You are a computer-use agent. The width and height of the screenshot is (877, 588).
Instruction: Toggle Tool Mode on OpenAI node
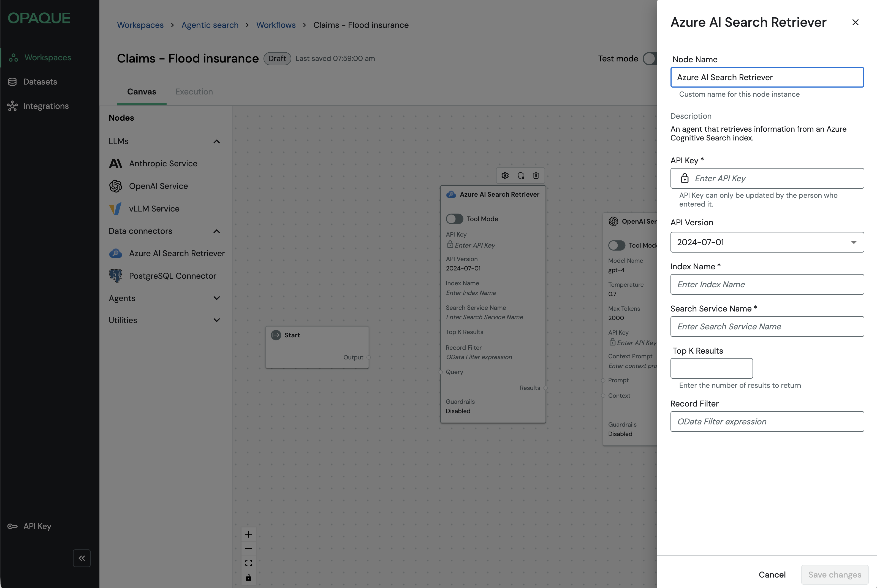pyautogui.click(x=617, y=245)
